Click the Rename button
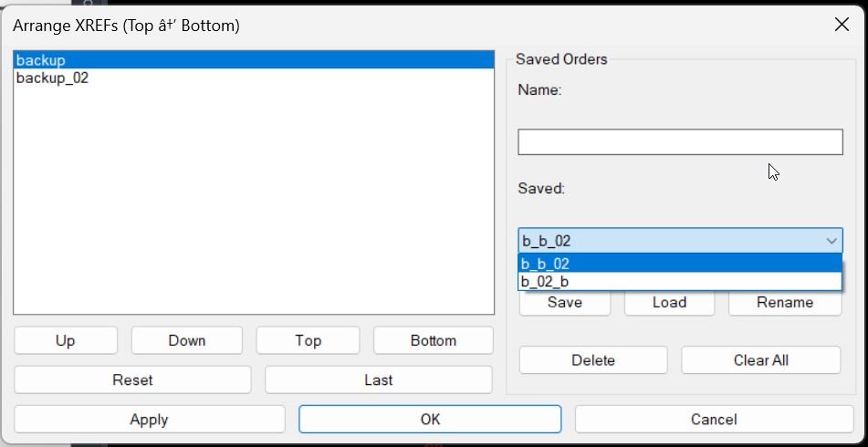Viewport: 868px width, 447px height. (784, 304)
